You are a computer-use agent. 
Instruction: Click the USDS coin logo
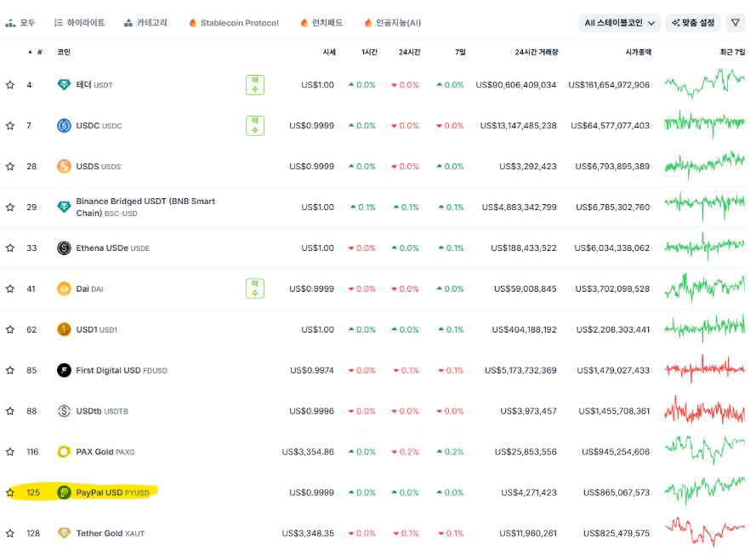tap(64, 167)
